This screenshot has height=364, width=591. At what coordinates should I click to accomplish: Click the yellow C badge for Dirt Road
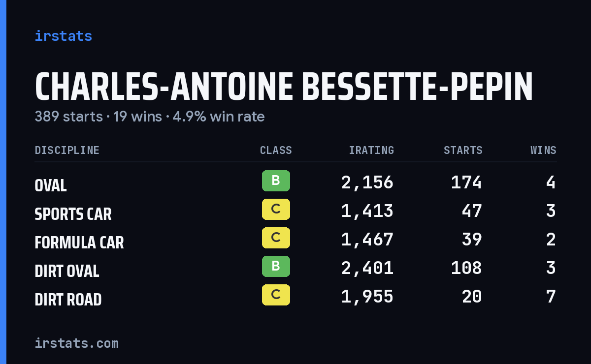pos(276,295)
